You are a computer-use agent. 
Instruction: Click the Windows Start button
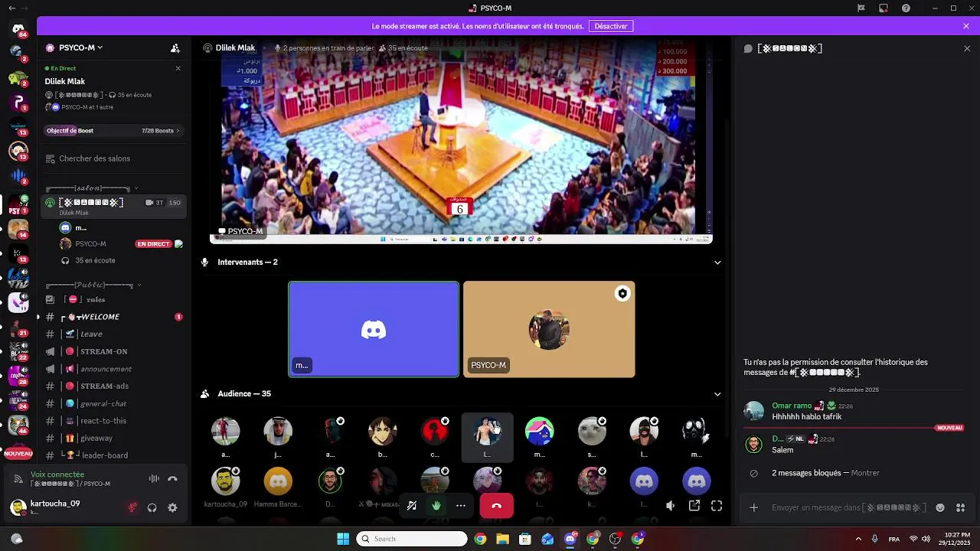(x=343, y=539)
